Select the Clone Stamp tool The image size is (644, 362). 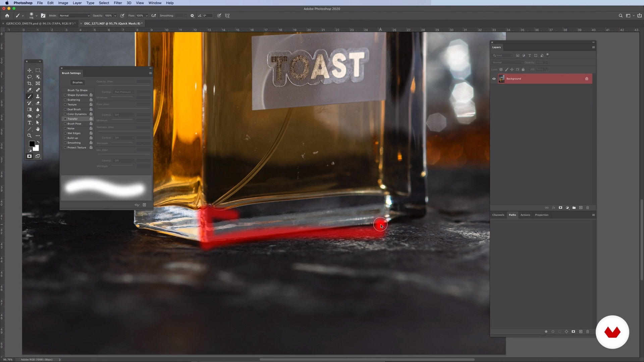point(38,97)
